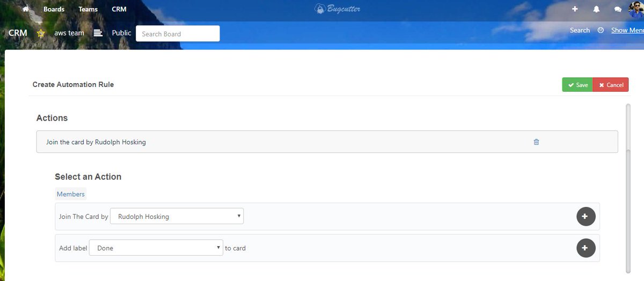
Task: Focus the Search Board field
Action: pos(178,34)
